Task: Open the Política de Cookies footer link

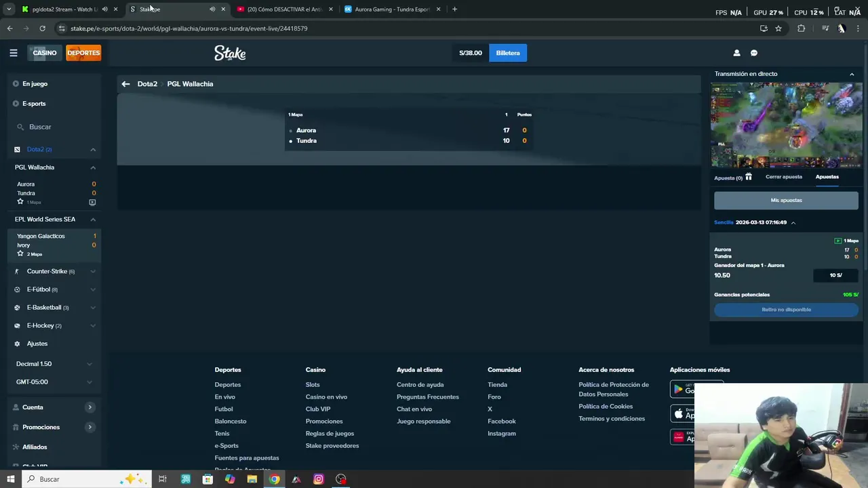Action: (606, 407)
